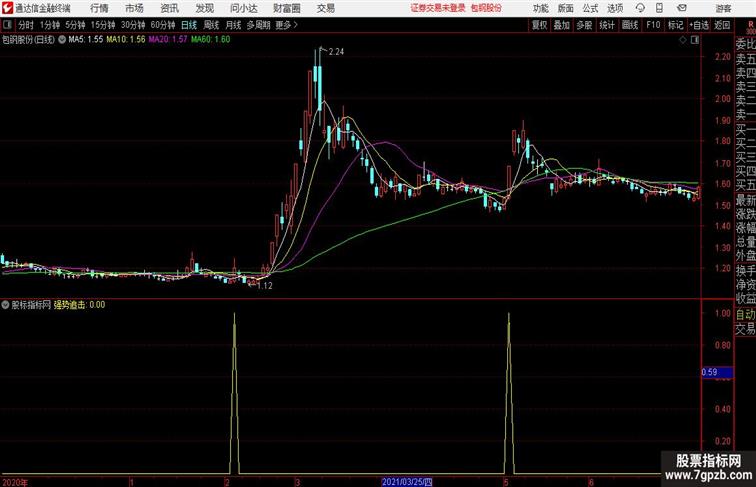Select the MA60: 1.60 indicator label
Image resolution: width=756 pixels, height=487 pixels.
pyautogui.click(x=211, y=40)
